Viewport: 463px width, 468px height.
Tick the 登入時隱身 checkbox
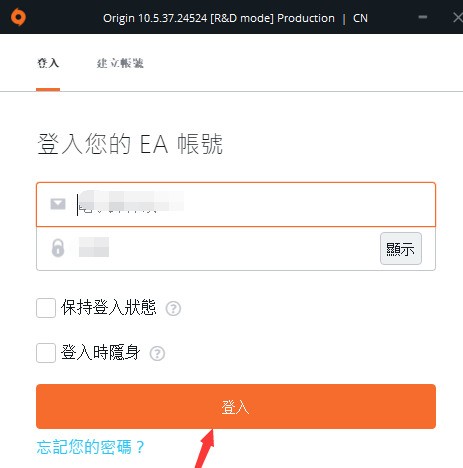(46, 353)
